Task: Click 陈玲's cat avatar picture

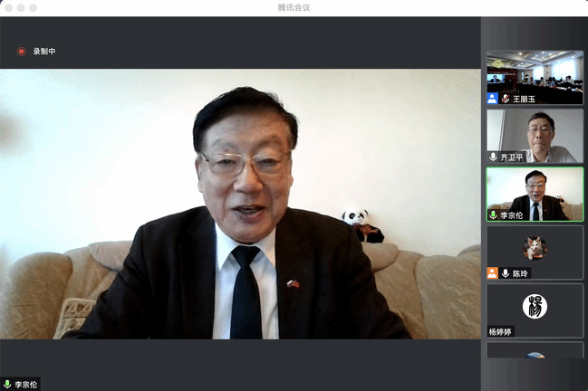Action: (535, 247)
